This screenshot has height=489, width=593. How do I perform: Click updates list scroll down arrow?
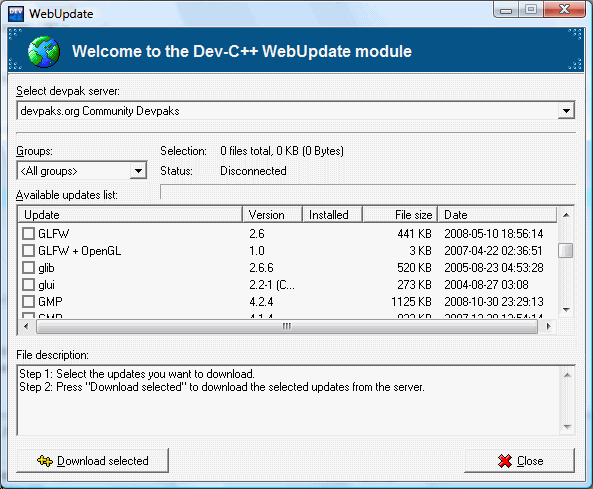tap(566, 310)
